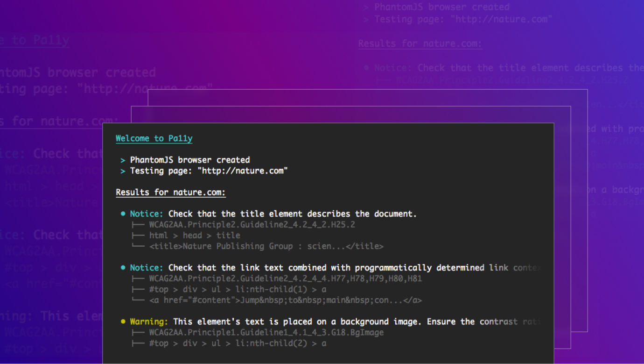Select "PhantomJS browser created" line in front terminal
This screenshot has height=364, width=644.
[190, 160]
